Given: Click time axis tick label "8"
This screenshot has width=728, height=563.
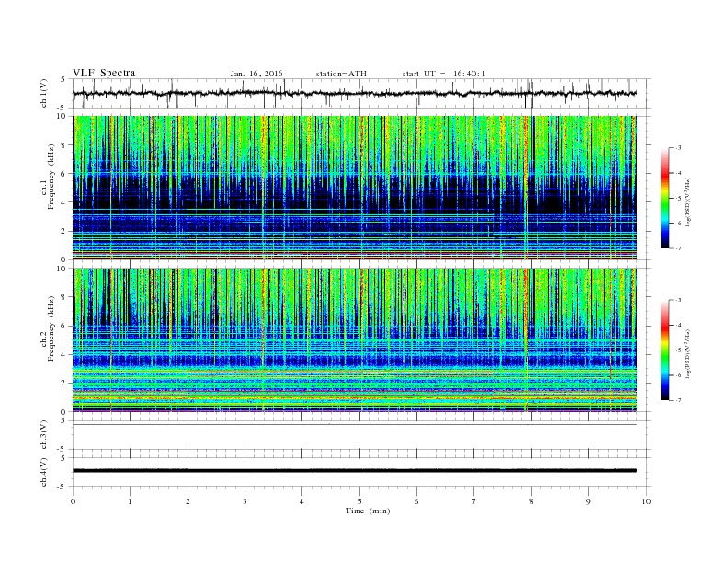Looking at the screenshot, I should tap(531, 501).
